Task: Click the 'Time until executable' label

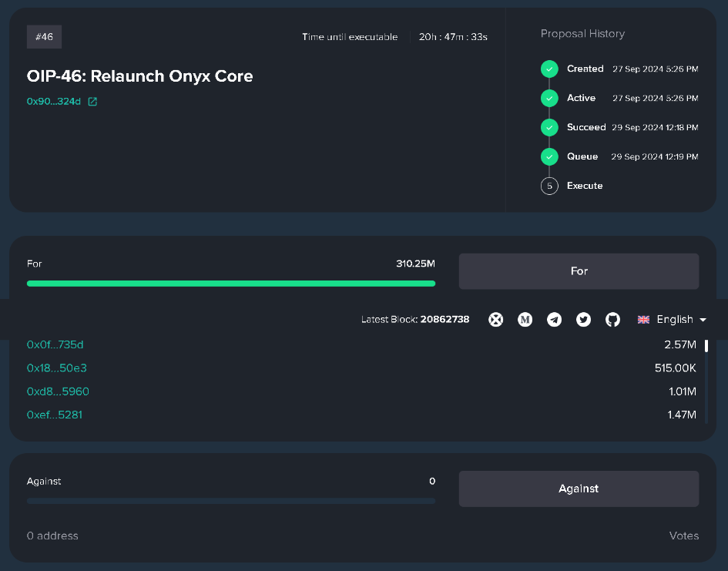Action: coord(350,37)
